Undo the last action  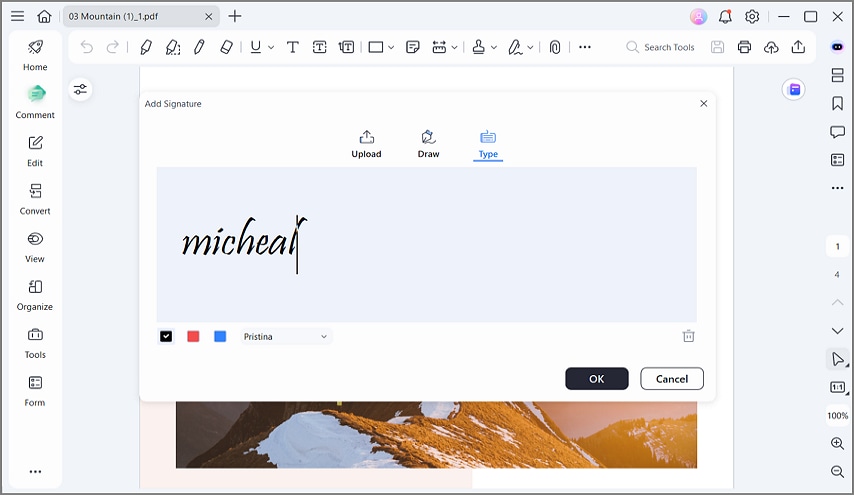[87, 47]
